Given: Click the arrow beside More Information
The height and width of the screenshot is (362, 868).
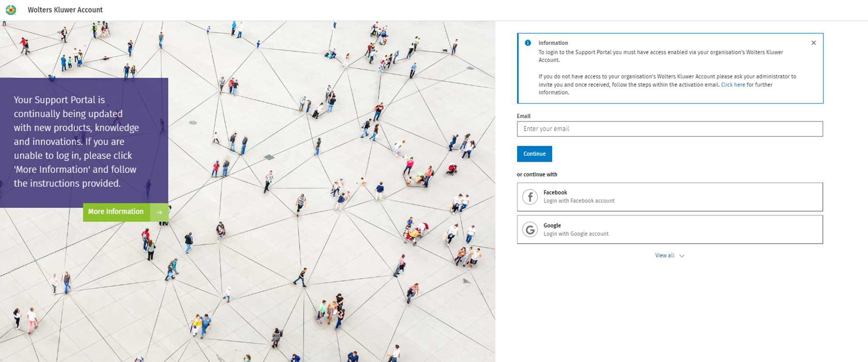Looking at the screenshot, I should pos(159,212).
